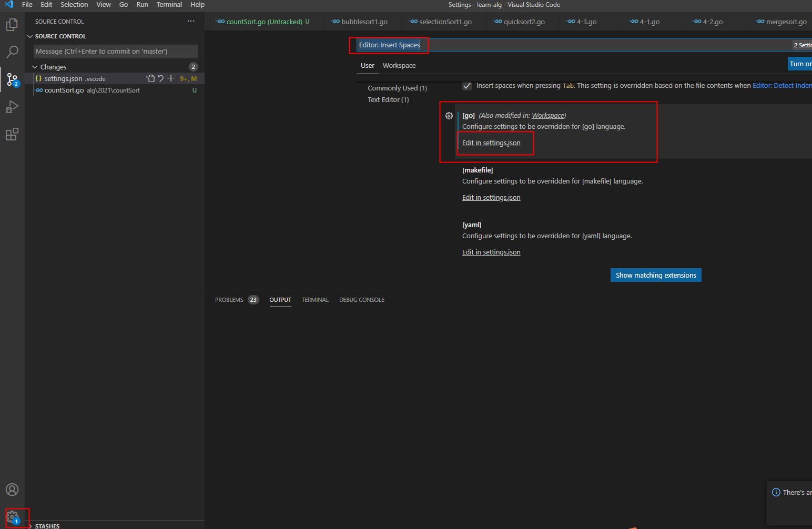The width and height of the screenshot is (812, 529).
Task: Click Show matching extensions button
Action: click(656, 275)
